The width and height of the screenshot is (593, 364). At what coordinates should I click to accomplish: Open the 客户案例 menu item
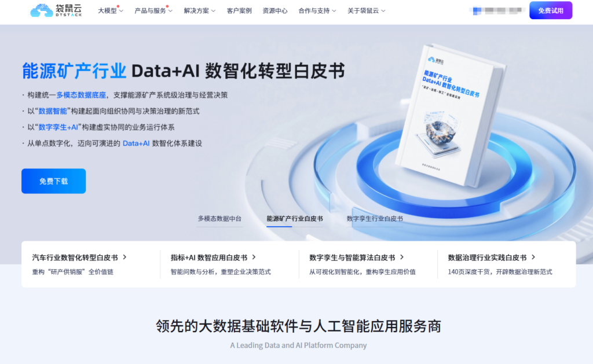[x=239, y=10]
